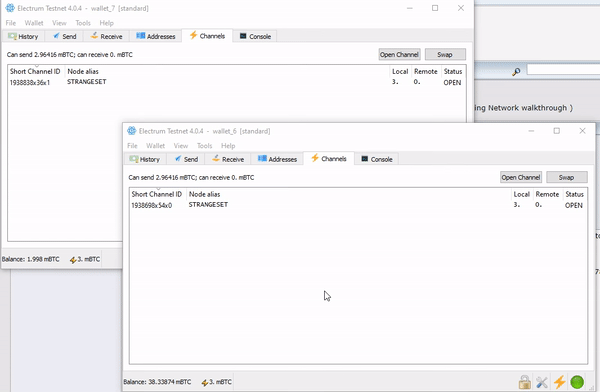Select the Channels tab in wallet_7
This screenshot has height=392, width=600.
click(207, 36)
